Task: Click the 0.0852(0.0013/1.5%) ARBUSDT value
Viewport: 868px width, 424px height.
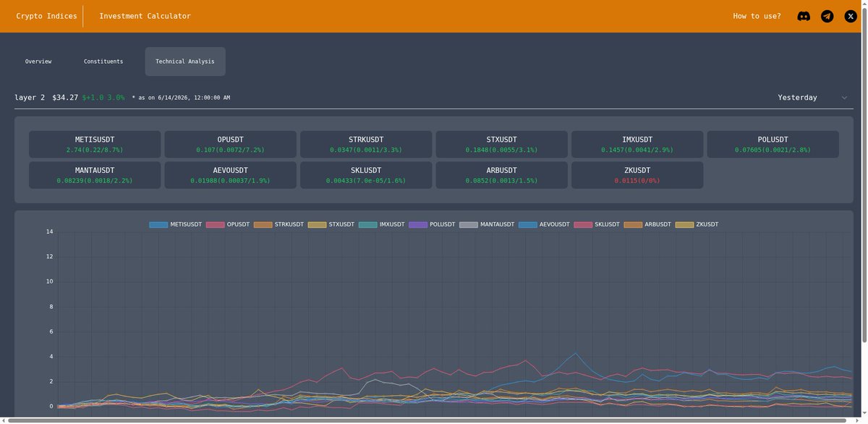Action: tap(501, 181)
